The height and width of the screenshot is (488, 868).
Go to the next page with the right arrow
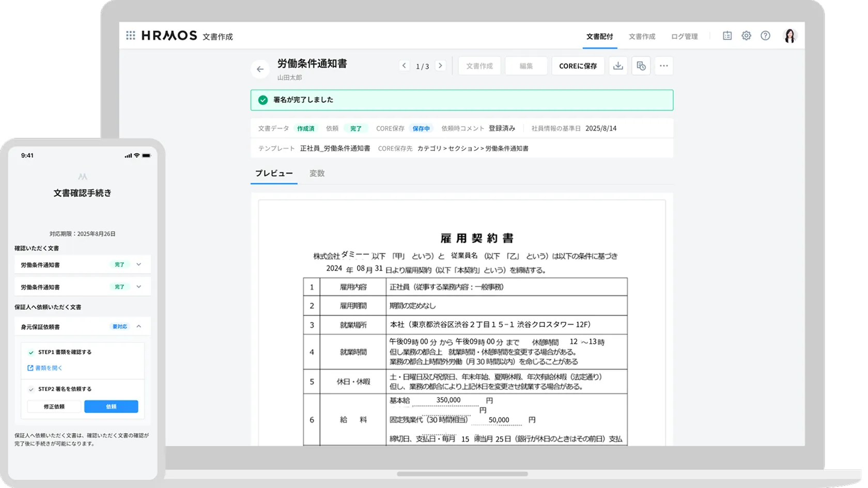[x=440, y=66]
